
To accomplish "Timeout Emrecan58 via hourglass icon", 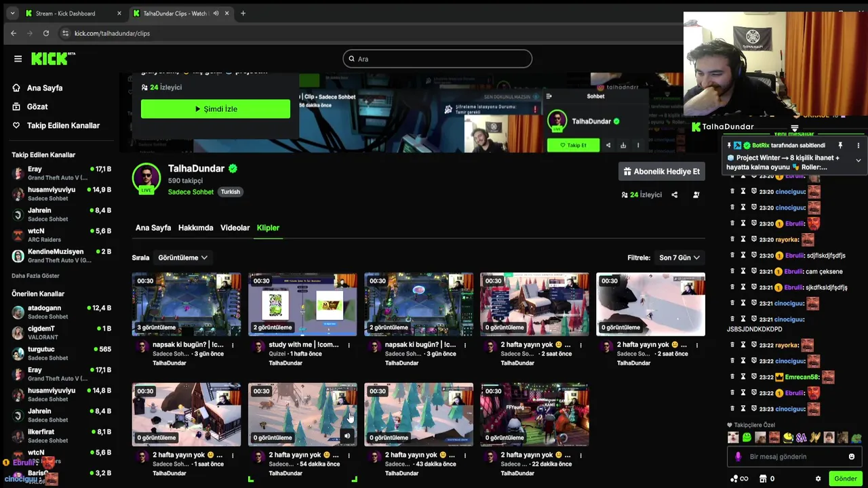I will [x=743, y=377].
